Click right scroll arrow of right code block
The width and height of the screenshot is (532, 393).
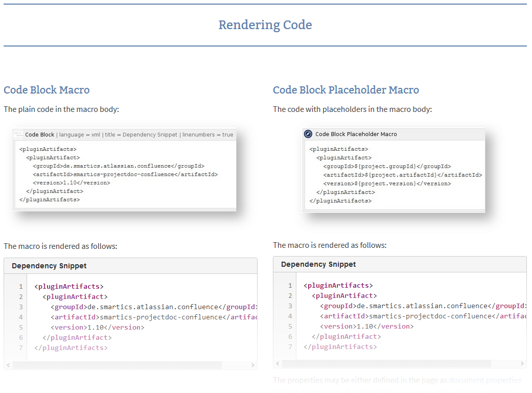(x=522, y=364)
